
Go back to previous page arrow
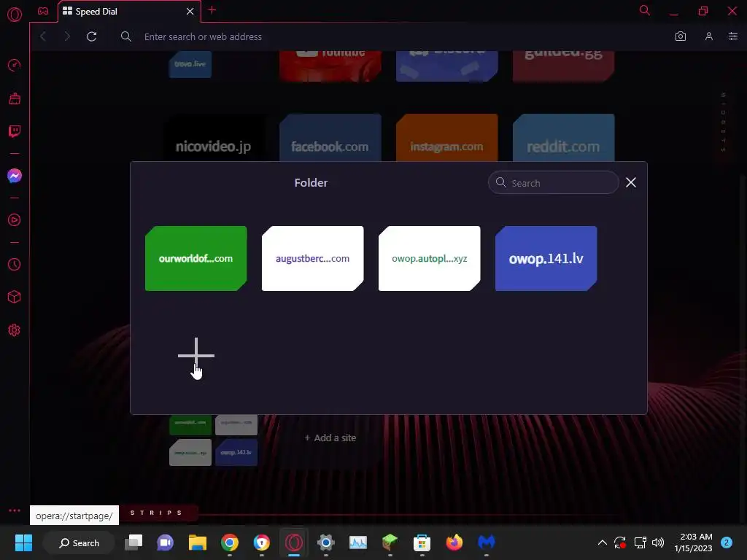[x=43, y=36]
